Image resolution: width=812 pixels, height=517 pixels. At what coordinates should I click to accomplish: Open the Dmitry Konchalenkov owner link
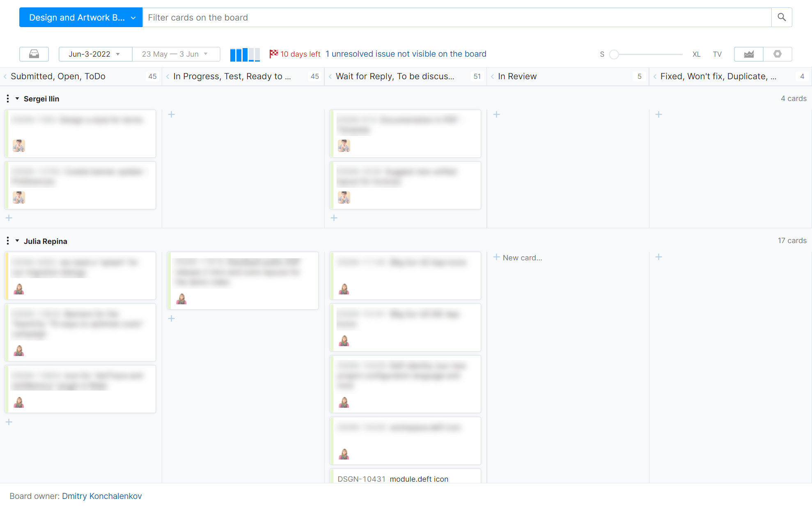102,496
